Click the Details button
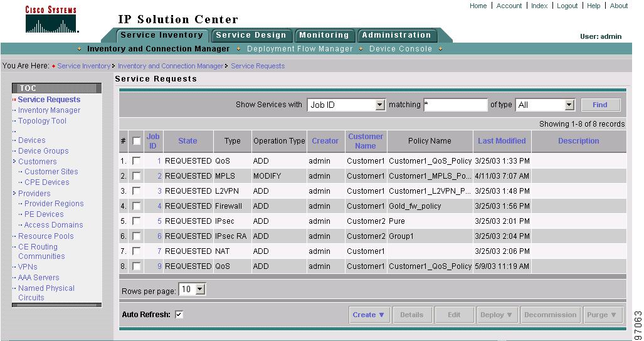The image size is (644, 341). pyautogui.click(x=412, y=315)
